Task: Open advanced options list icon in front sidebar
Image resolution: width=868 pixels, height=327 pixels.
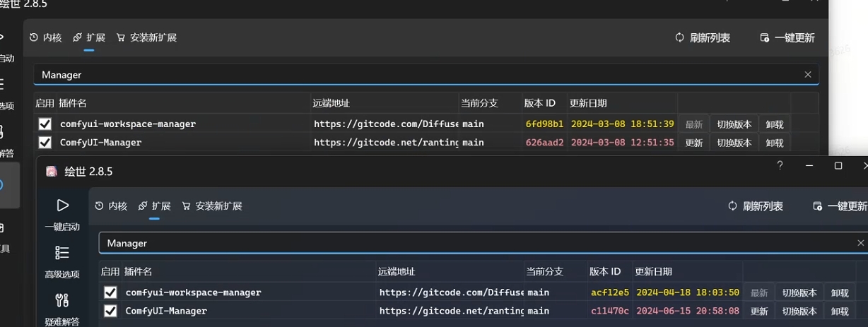Action: (x=62, y=253)
